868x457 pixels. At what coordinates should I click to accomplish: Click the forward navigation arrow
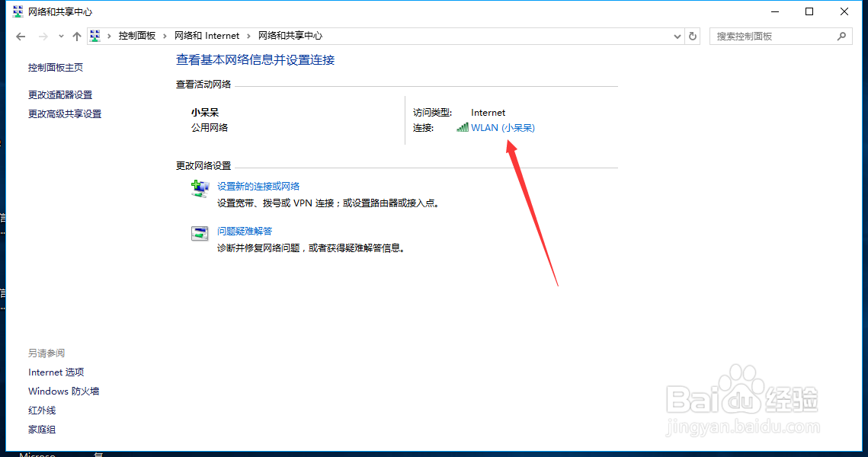point(43,37)
